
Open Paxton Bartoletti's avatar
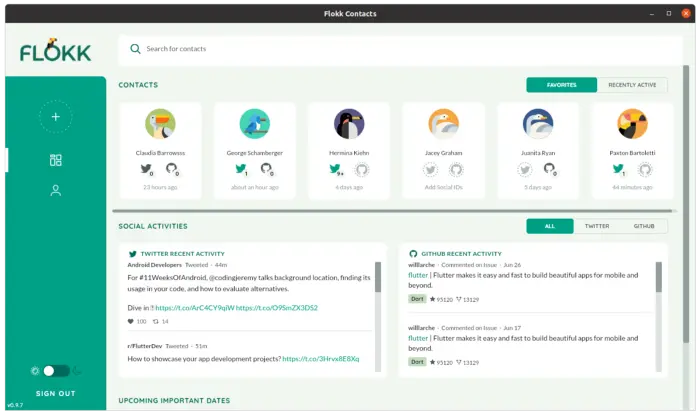[633, 124]
